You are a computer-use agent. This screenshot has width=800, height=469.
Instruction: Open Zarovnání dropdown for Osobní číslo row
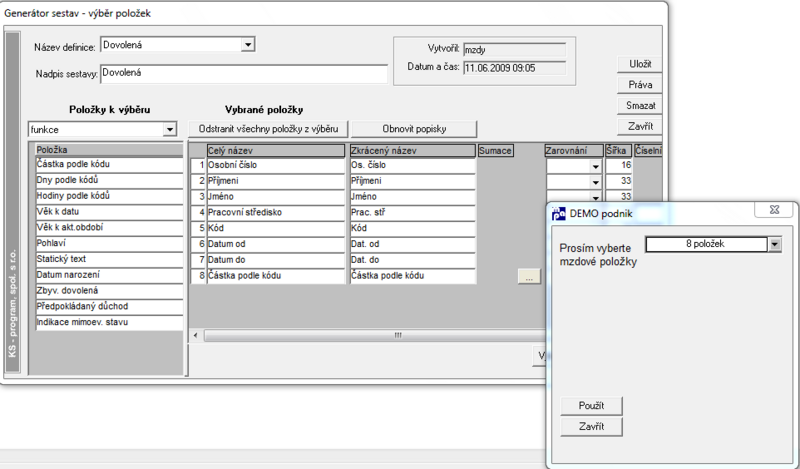pyautogui.click(x=595, y=166)
